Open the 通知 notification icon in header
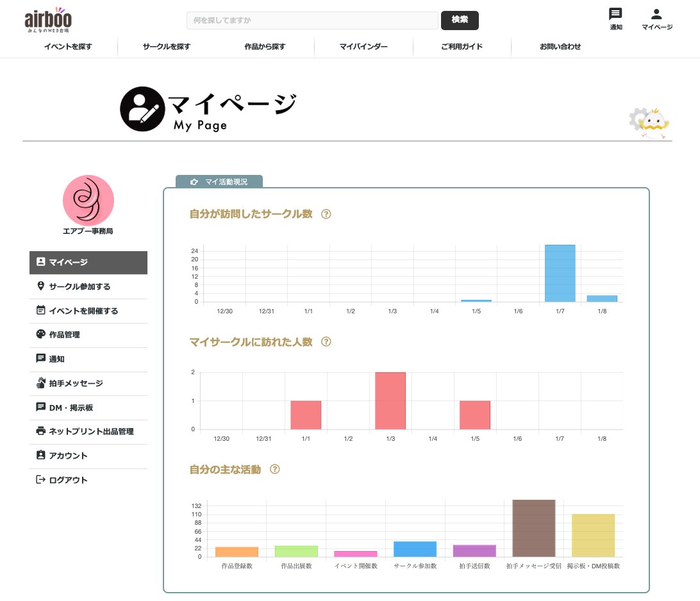 pyautogui.click(x=615, y=19)
